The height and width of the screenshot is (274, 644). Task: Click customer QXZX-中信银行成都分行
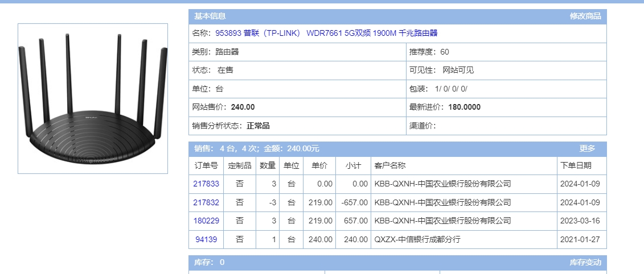pos(417,239)
